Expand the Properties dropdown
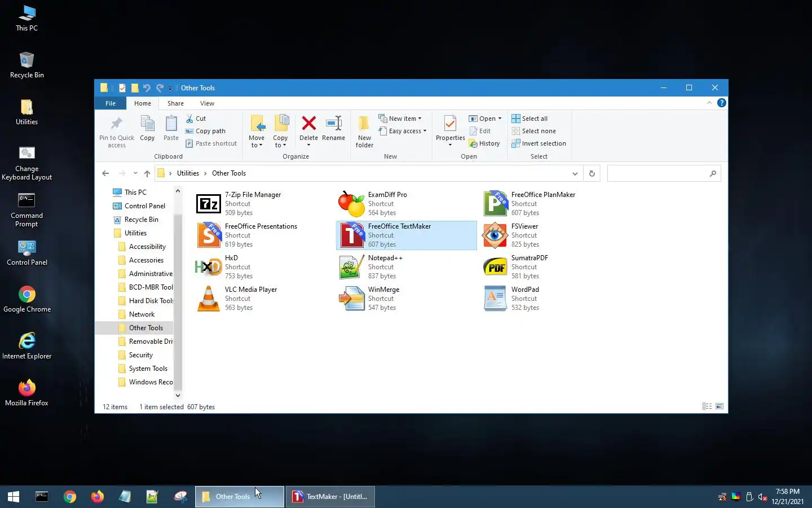812x508 pixels. [450, 145]
